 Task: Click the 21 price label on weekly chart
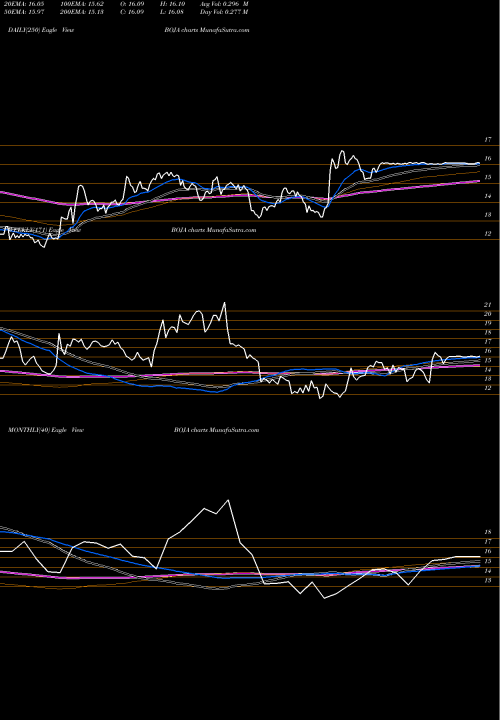click(x=488, y=305)
